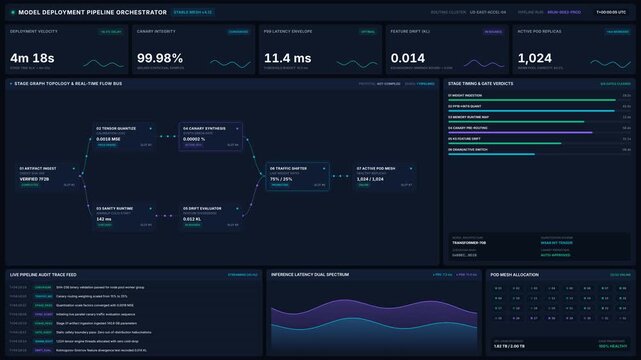The image size is (641, 360).
Task: Click the 1.82 TB / 2.00 TB memory value
Action: [x=509, y=346]
